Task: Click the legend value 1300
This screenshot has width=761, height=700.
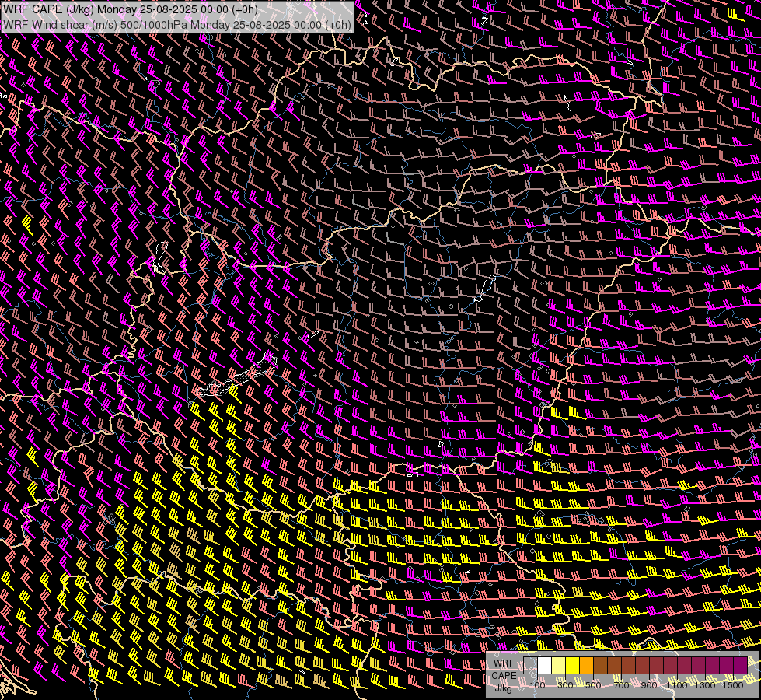Action: coord(705,685)
